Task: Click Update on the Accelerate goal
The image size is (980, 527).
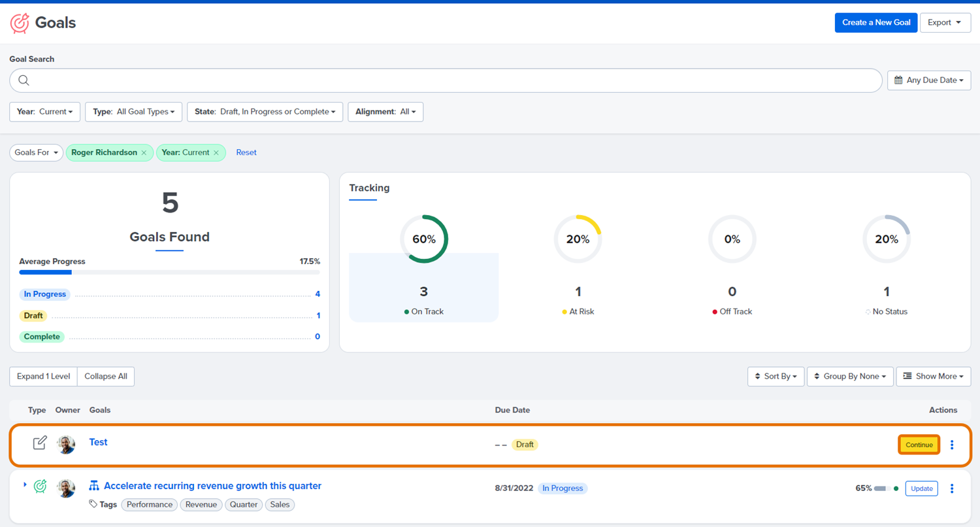Action: click(922, 488)
